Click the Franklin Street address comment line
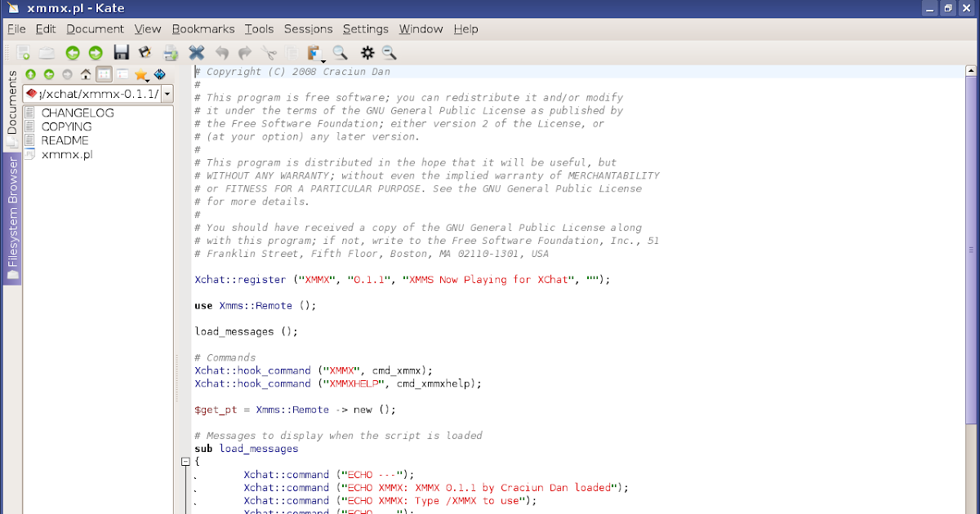 (x=372, y=255)
